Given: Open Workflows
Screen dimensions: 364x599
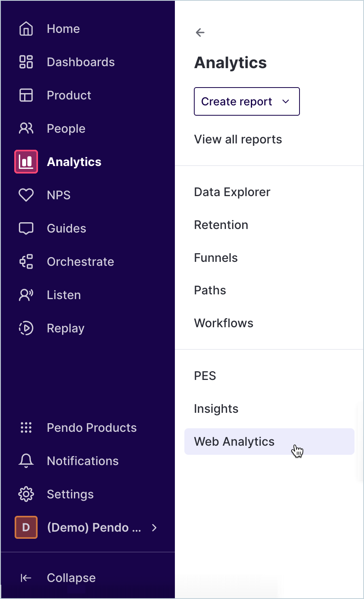Looking at the screenshot, I should (x=224, y=323).
